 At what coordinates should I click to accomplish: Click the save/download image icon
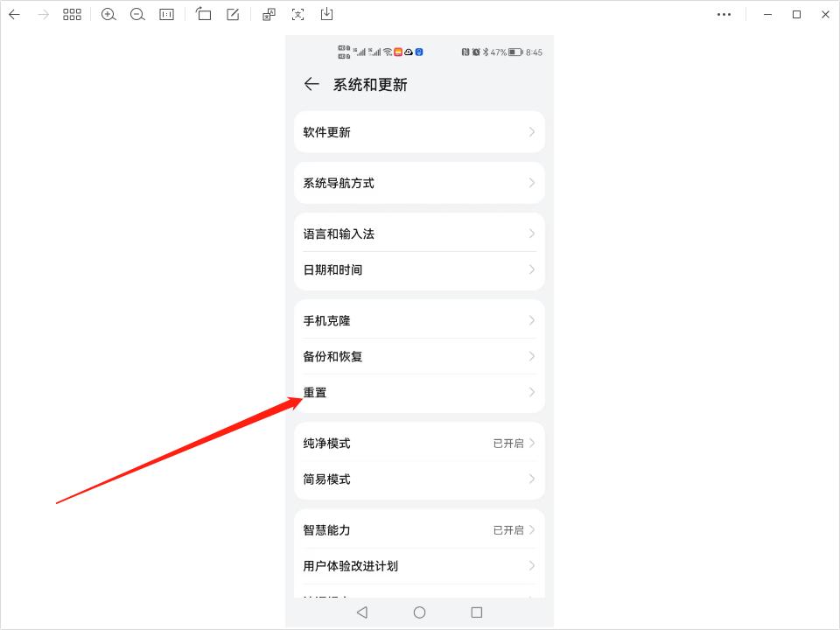[x=326, y=14]
